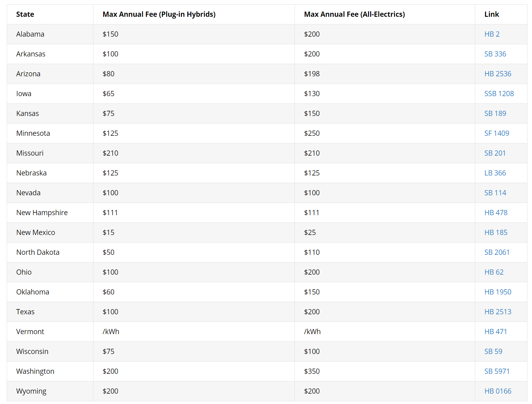This screenshot has height=404, width=532.
Task: Visit Vermont's HB 471 link
Action: 495,332
